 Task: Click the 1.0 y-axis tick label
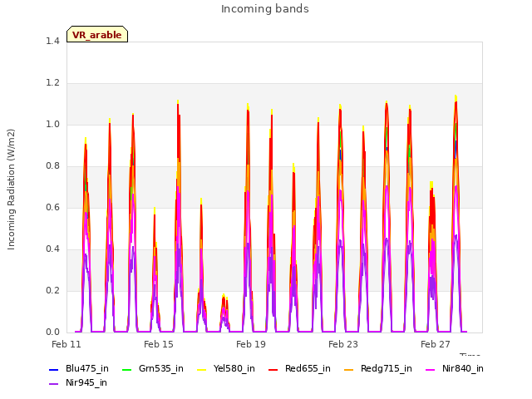click(52, 124)
